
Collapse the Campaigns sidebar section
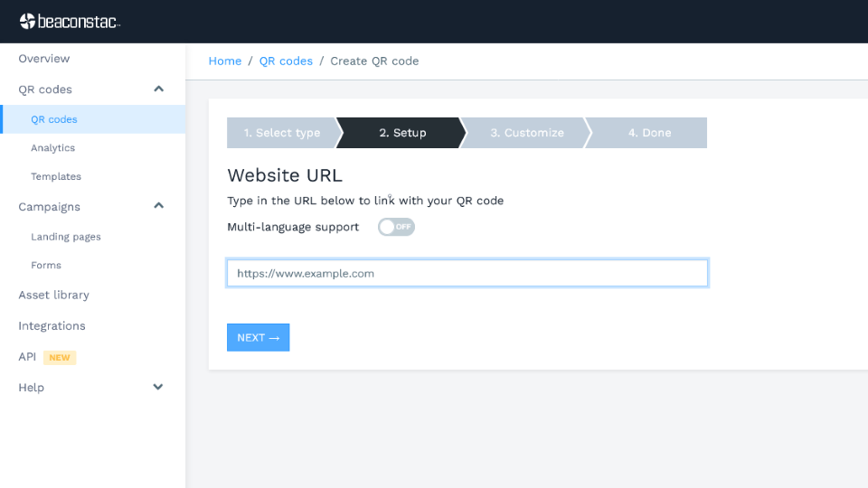pyautogui.click(x=158, y=206)
